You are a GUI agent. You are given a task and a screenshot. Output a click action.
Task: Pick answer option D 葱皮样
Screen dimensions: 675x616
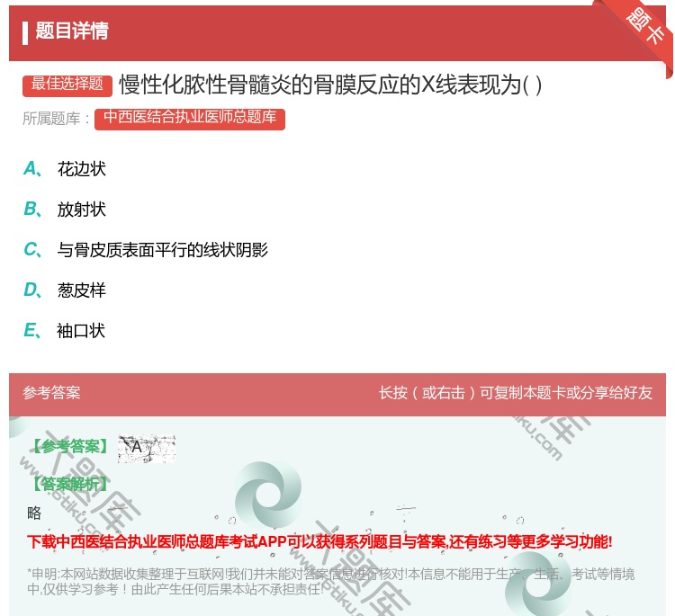tap(65, 290)
